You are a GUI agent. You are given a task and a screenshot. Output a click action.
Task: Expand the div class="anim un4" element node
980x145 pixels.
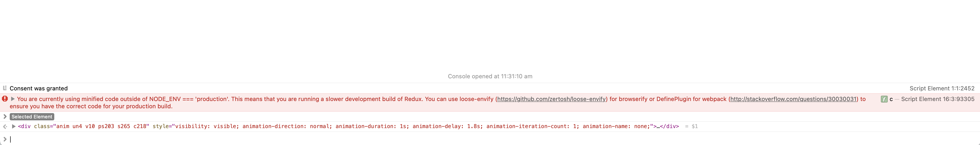pos(14,126)
